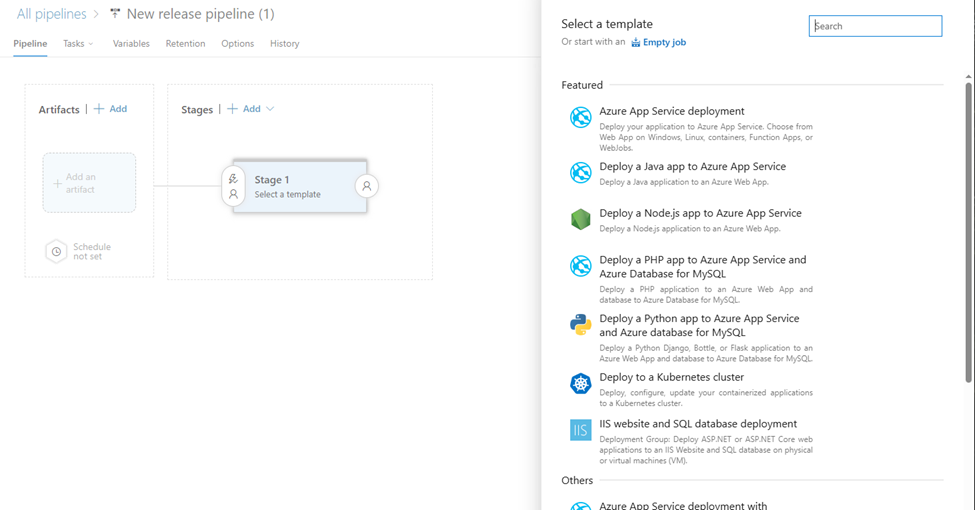Select the IIS website template icon
The height and width of the screenshot is (510, 975).
[x=580, y=430]
